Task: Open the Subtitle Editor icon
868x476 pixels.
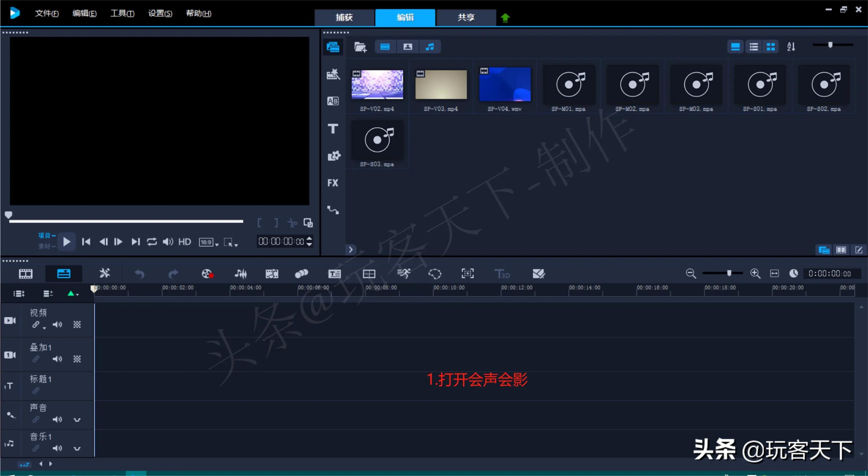Action: pyautogui.click(x=334, y=274)
